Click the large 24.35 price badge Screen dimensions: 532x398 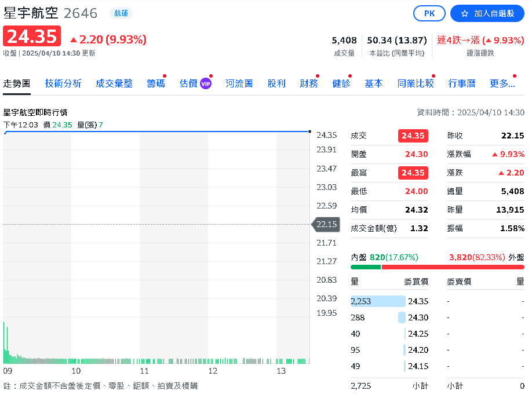click(32, 36)
